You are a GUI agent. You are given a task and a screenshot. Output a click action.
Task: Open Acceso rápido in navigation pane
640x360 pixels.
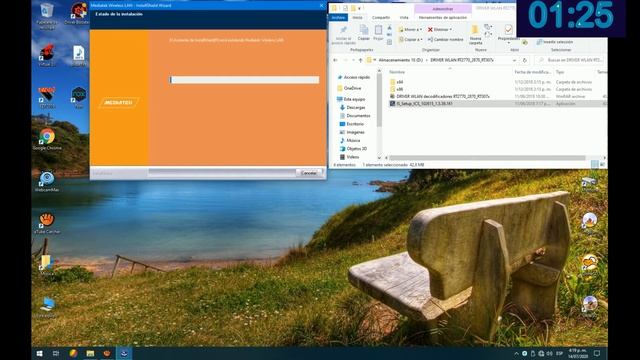click(x=356, y=77)
